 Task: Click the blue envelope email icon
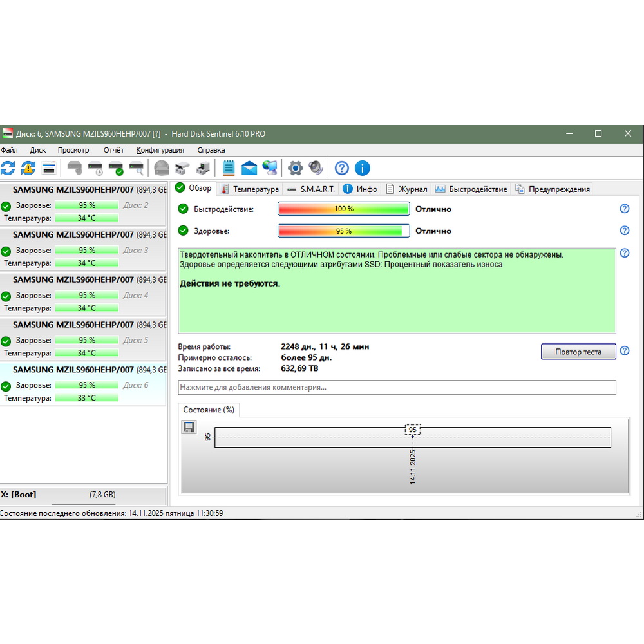point(249,168)
